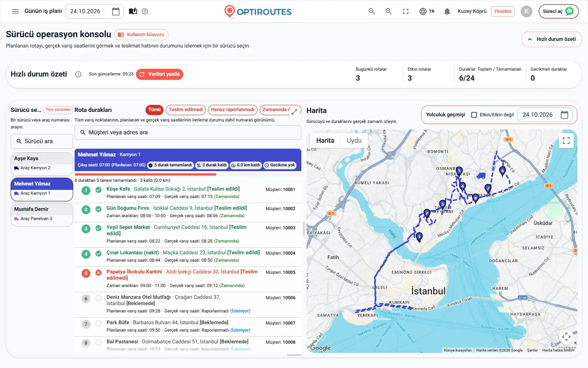
Task: Select the Tümü filter tab
Action: click(x=154, y=110)
